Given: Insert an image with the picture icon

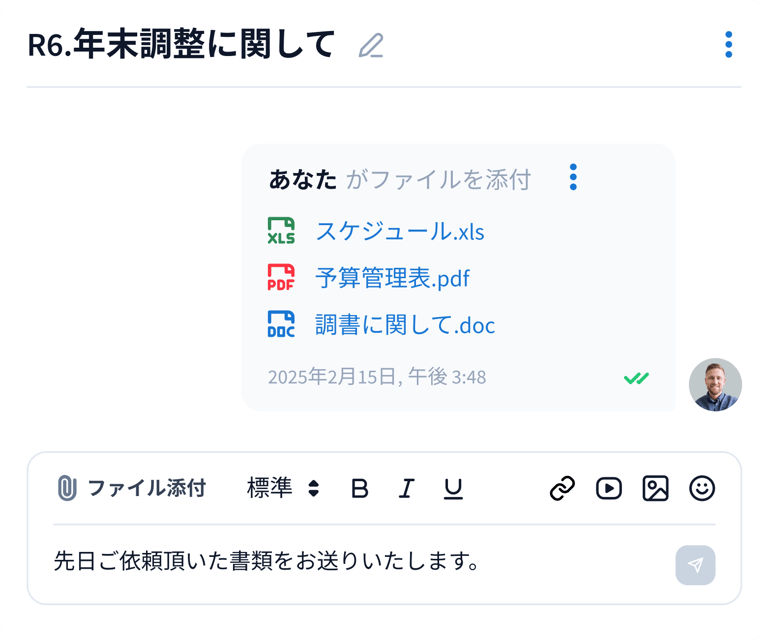Looking at the screenshot, I should click(x=655, y=488).
